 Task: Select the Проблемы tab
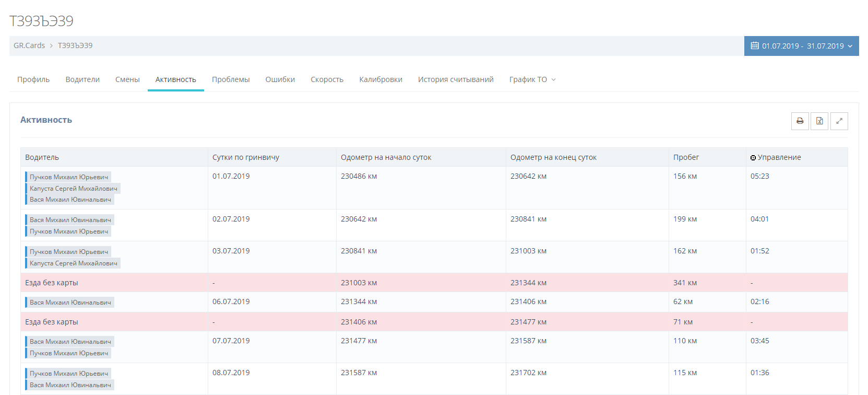pyautogui.click(x=231, y=79)
